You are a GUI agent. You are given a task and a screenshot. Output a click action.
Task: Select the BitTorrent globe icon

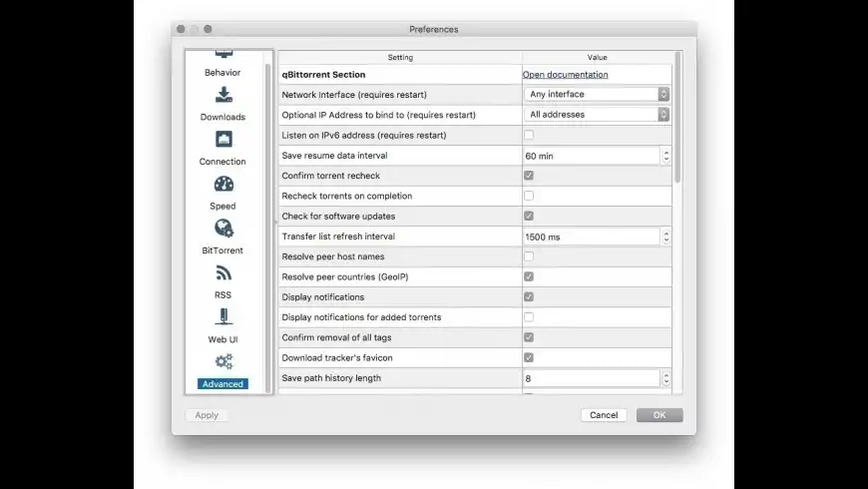click(223, 229)
